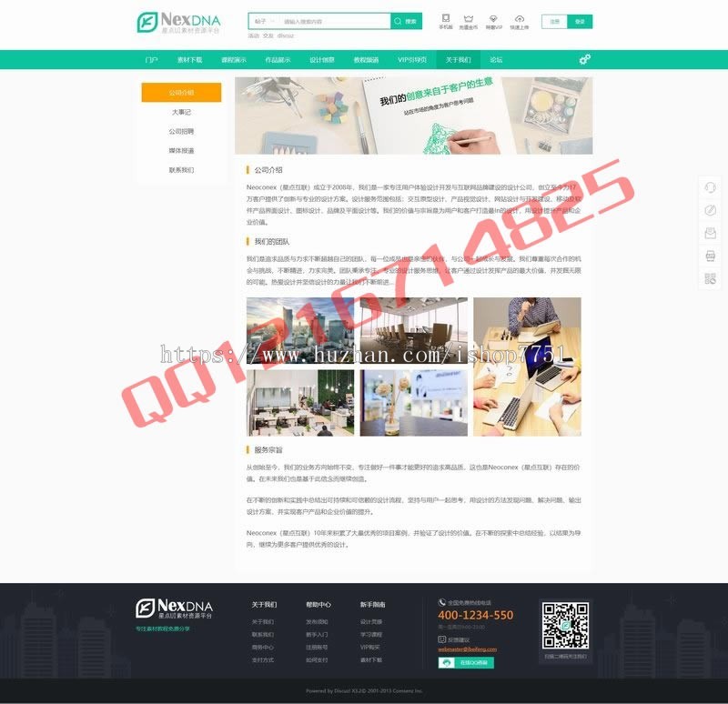Image resolution: width=728 pixels, height=704 pixels.
Task: Open 反馈建议 feedback icon in the footer
Action: coord(442,639)
